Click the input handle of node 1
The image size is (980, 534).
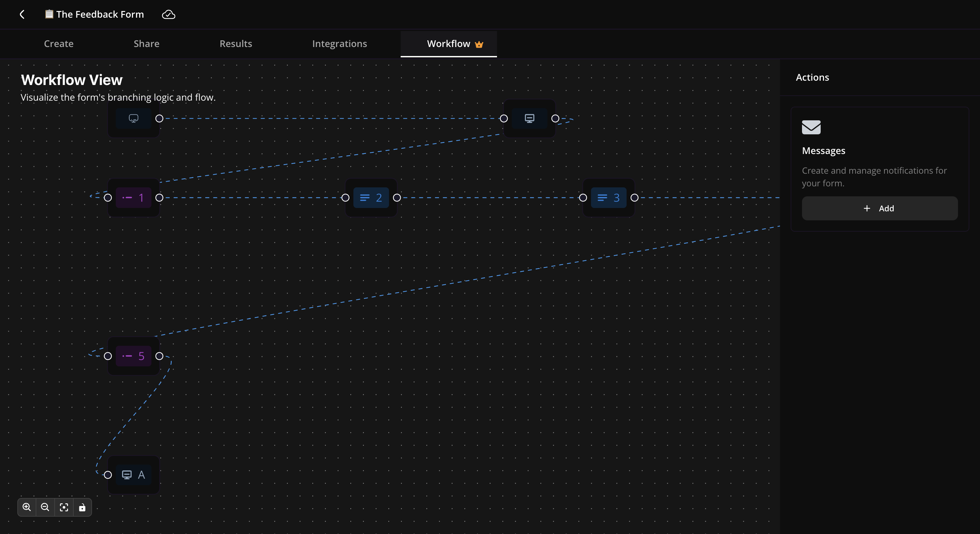(x=108, y=198)
